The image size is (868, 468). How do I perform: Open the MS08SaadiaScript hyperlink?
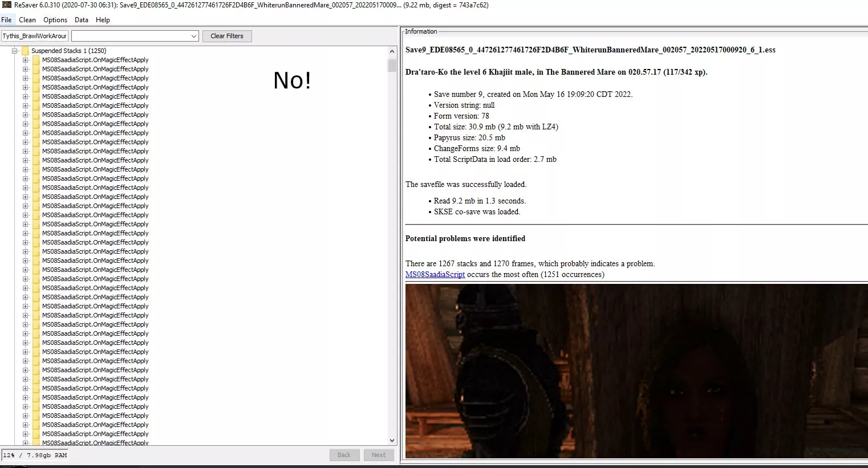435,274
